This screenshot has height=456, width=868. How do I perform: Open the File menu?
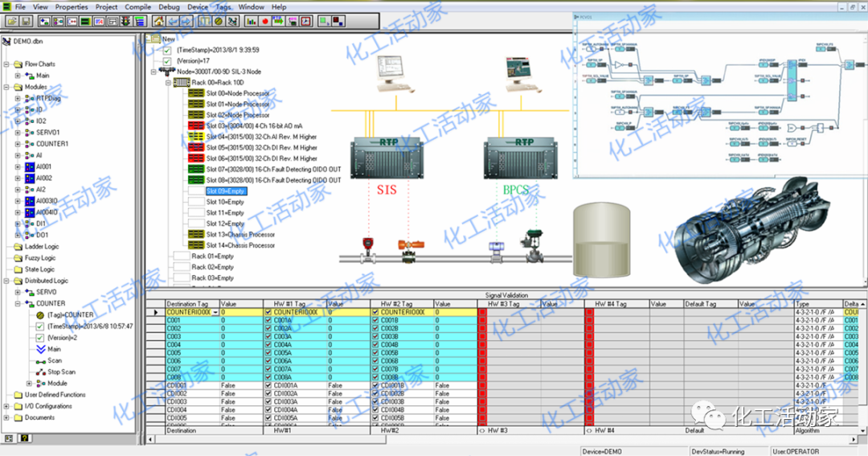(20, 6)
